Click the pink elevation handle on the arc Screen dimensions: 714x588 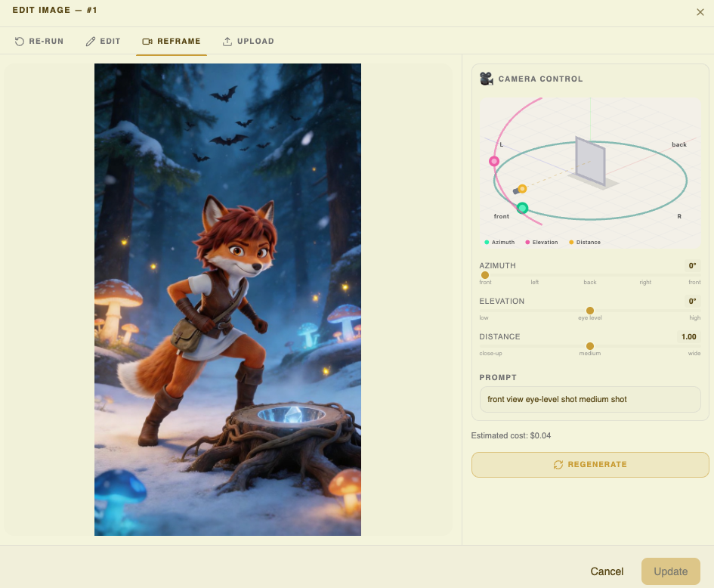(x=494, y=161)
